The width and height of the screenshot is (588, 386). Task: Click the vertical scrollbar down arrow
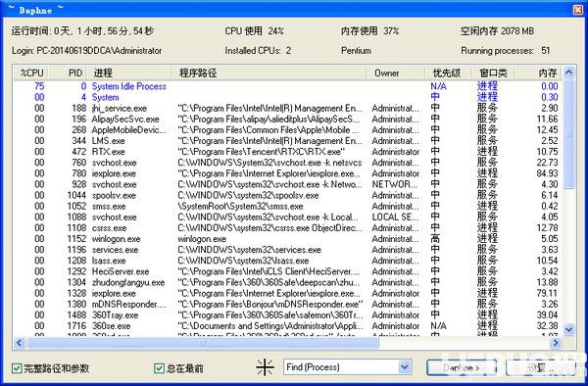(x=568, y=329)
